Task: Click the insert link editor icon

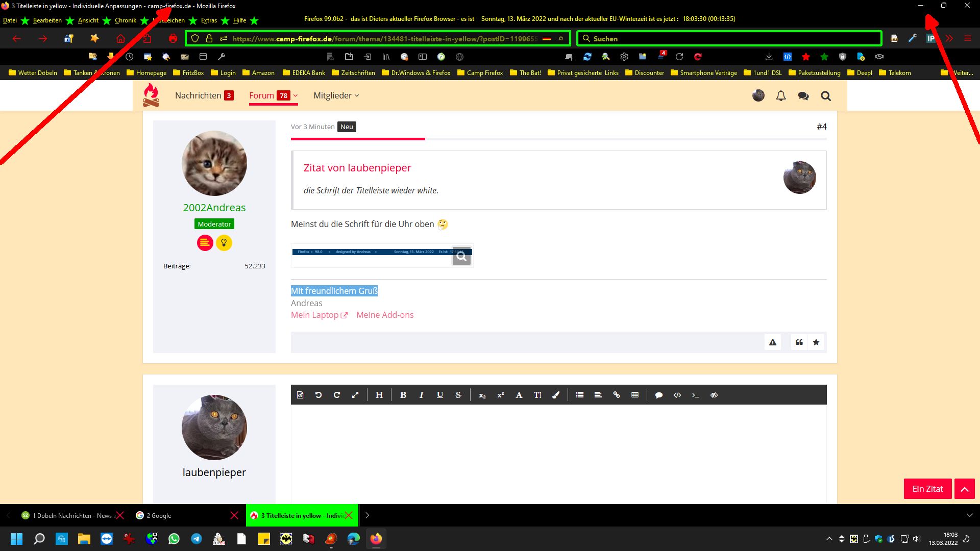Action: point(616,395)
